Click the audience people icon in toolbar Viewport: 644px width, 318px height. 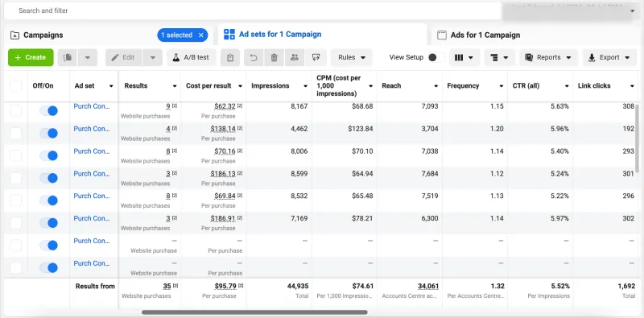pos(295,57)
